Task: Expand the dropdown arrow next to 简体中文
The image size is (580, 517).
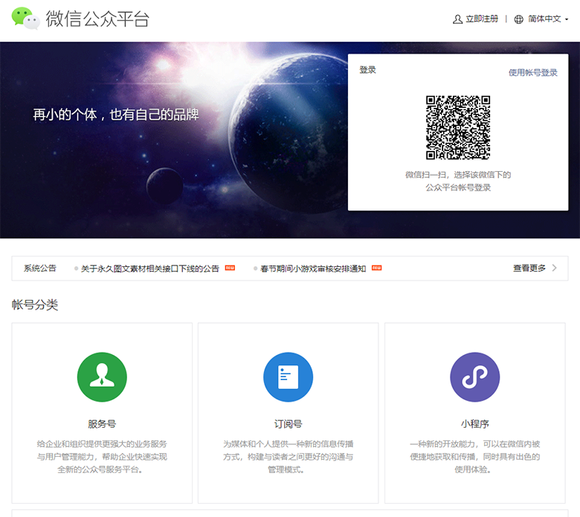Action: pos(567,19)
